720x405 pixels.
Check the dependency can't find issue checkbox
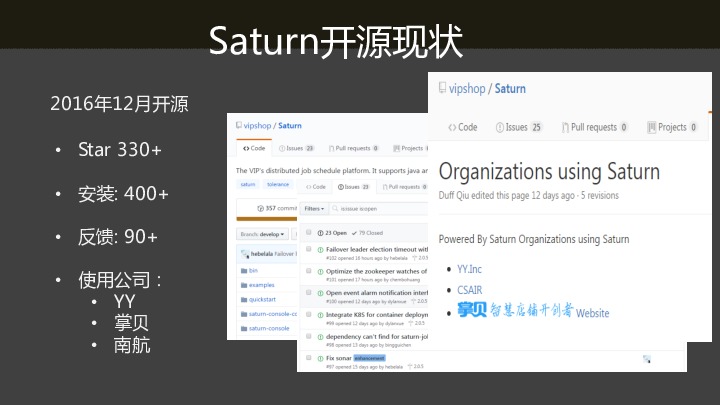pyautogui.click(x=309, y=336)
